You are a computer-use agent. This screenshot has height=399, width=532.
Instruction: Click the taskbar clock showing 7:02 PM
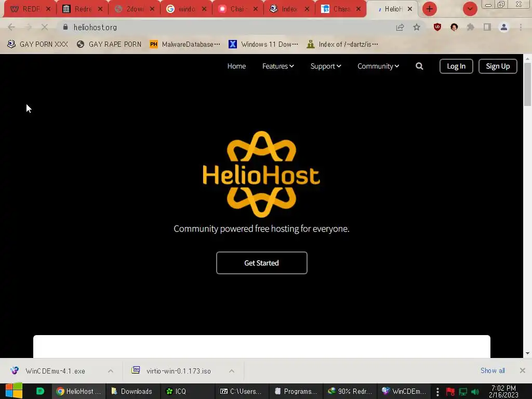(x=503, y=391)
